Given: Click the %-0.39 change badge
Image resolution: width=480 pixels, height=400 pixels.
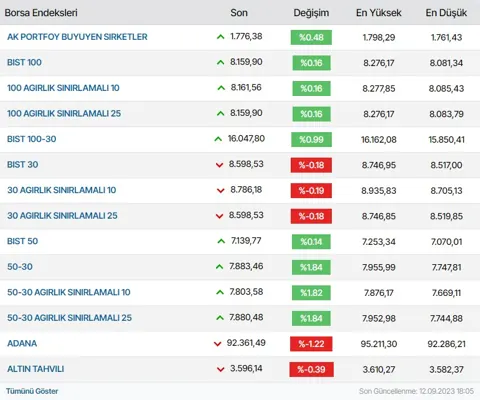Looking at the screenshot, I should 311,369.
